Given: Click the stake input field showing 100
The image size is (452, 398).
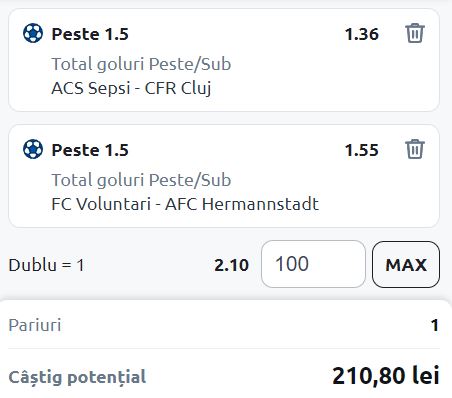Looking at the screenshot, I should pos(313,264).
